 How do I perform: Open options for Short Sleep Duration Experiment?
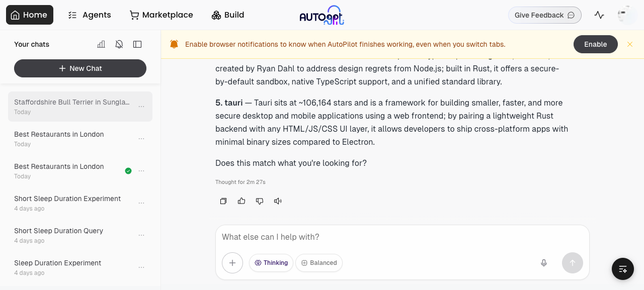point(141,203)
